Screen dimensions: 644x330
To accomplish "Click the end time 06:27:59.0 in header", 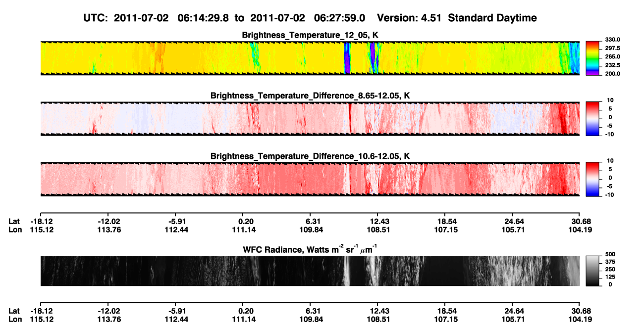I will click(339, 18).
